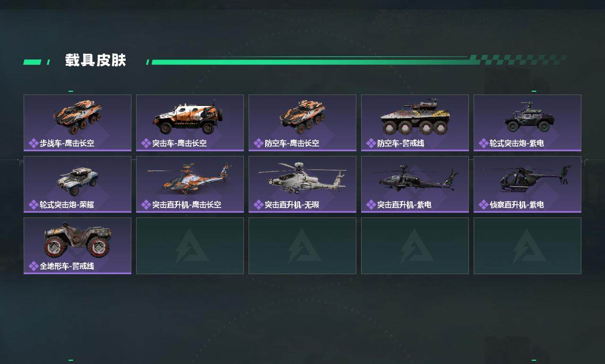
Task: Click the purple diamond icon next to 突击车-鹰击长空
Action: tap(146, 143)
